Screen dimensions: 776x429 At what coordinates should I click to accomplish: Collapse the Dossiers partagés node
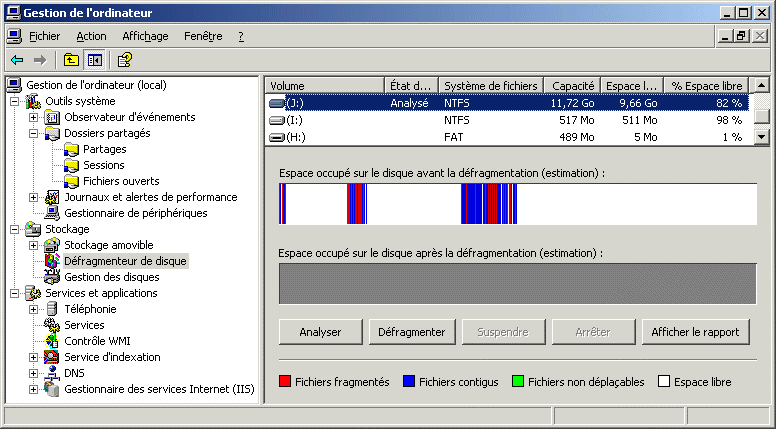click(34, 133)
